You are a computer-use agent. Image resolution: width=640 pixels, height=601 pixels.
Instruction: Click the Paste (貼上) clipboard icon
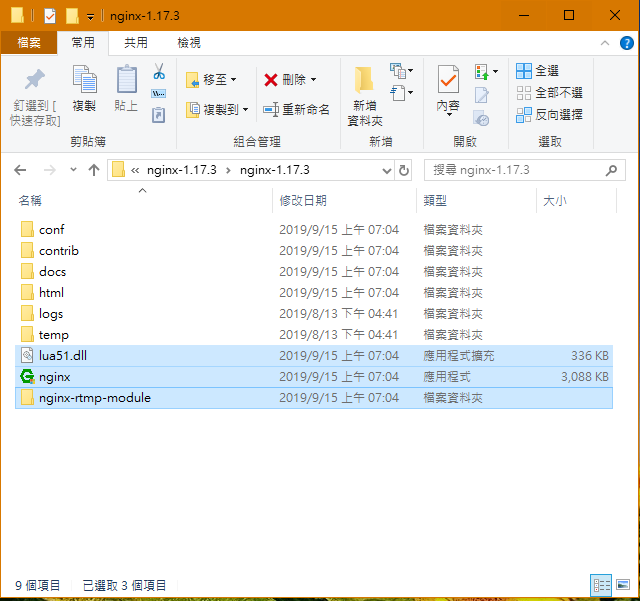[126, 87]
